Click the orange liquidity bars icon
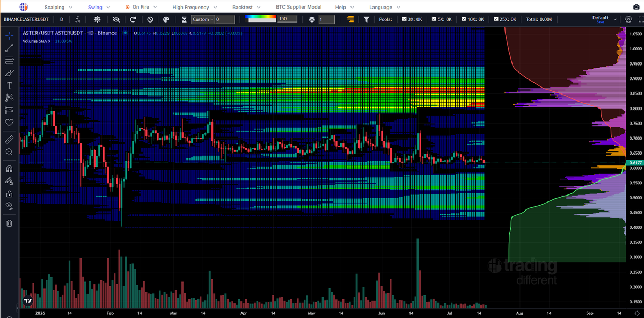 [x=350, y=19]
